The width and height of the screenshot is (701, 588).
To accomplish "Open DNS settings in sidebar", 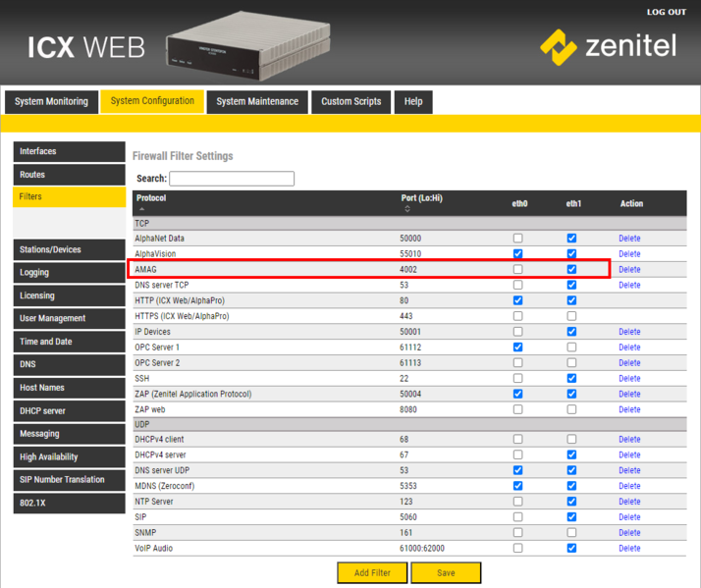I will click(70, 364).
